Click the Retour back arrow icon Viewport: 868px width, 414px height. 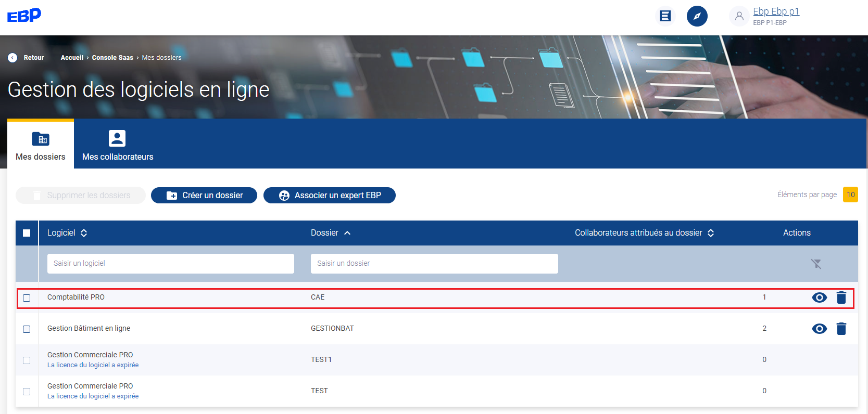[12, 58]
